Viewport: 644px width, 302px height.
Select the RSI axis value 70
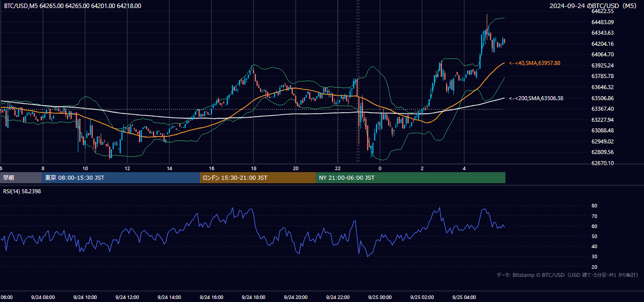point(594,216)
